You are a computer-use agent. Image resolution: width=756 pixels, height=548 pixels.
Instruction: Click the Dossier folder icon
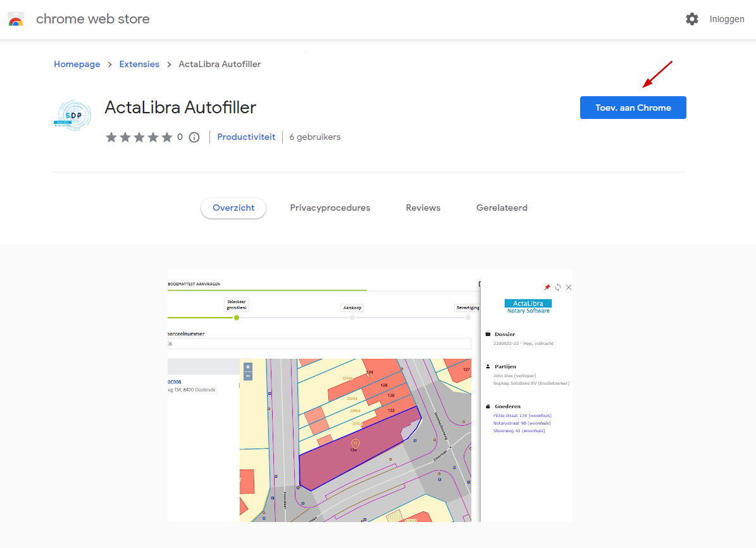pyautogui.click(x=488, y=334)
